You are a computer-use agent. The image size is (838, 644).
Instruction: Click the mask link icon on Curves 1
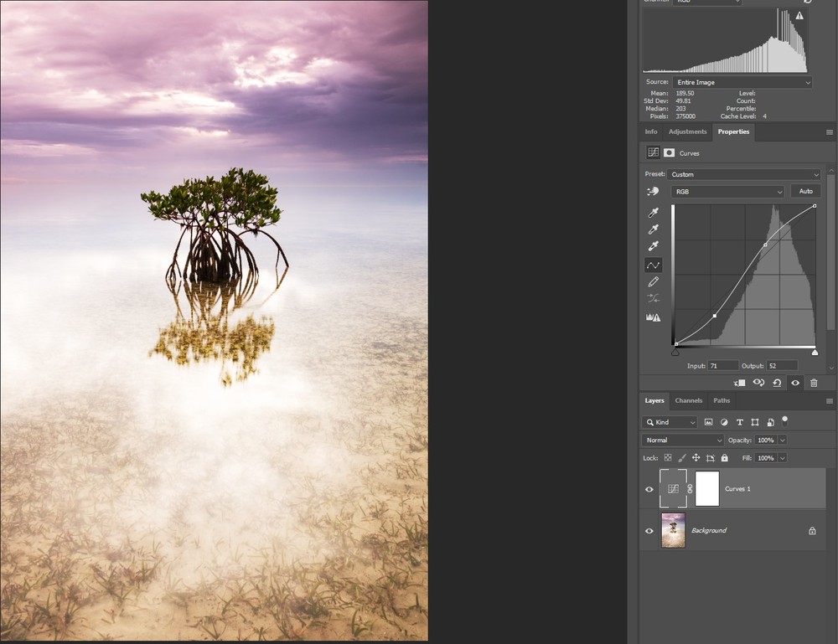pyautogui.click(x=690, y=488)
